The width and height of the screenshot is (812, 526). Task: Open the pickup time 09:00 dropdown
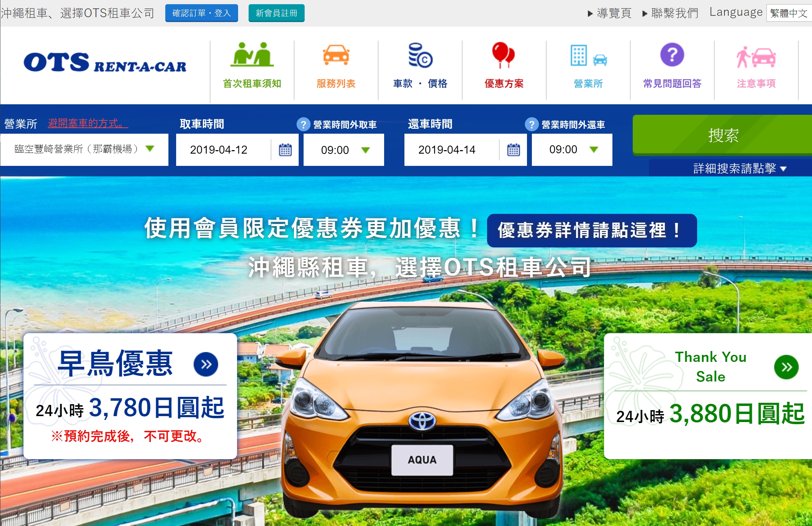[x=343, y=149]
